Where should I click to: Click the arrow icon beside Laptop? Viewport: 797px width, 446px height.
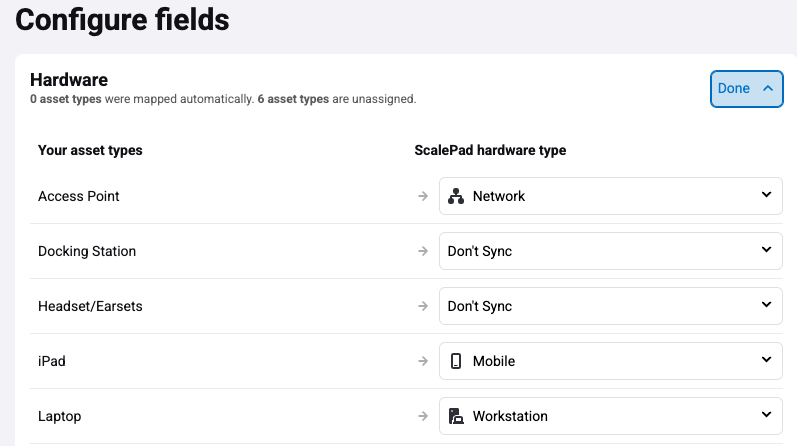[x=423, y=416]
